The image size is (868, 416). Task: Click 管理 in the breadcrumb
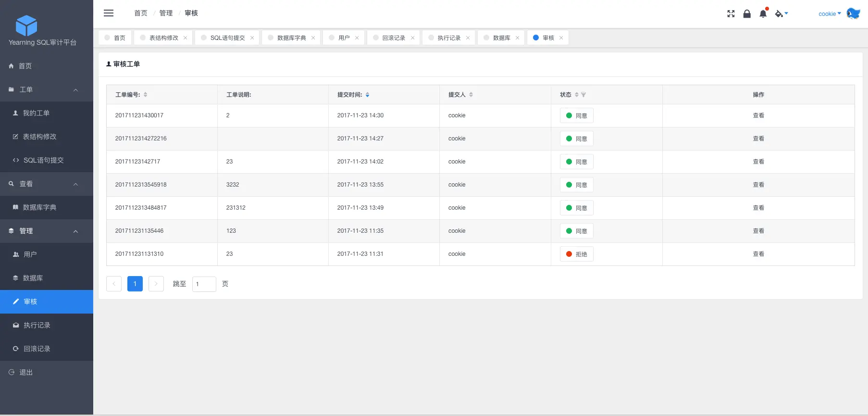click(166, 13)
